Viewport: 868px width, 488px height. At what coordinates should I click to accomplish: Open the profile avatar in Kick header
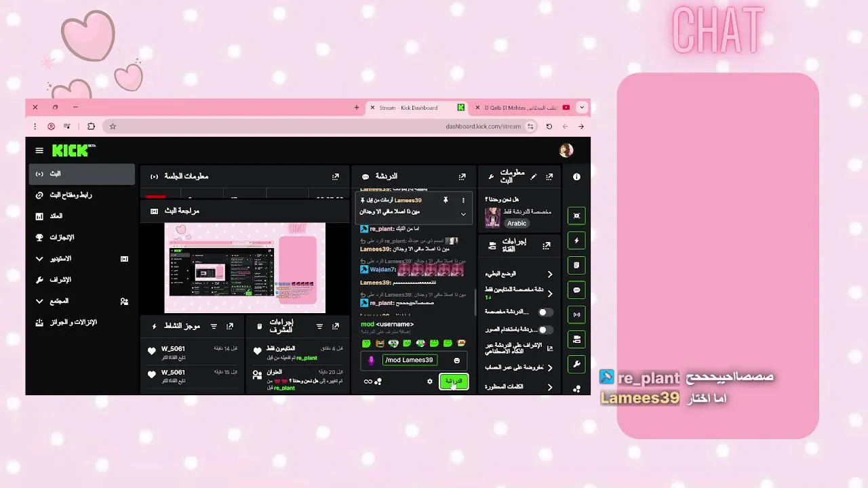566,150
